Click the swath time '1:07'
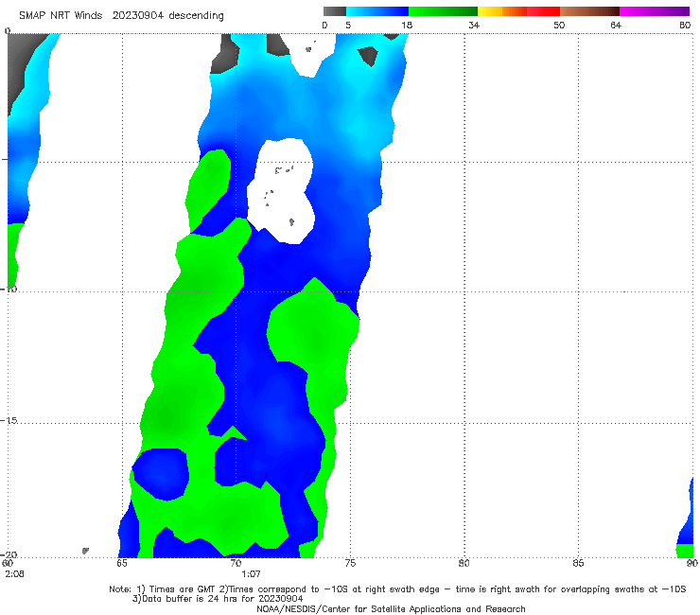Image resolution: width=700 pixels, height=615 pixels. click(251, 574)
